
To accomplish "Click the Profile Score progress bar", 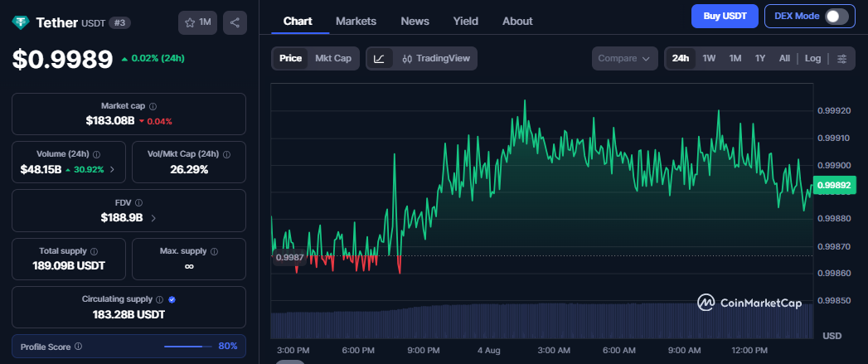I will (x=187, y=347).
